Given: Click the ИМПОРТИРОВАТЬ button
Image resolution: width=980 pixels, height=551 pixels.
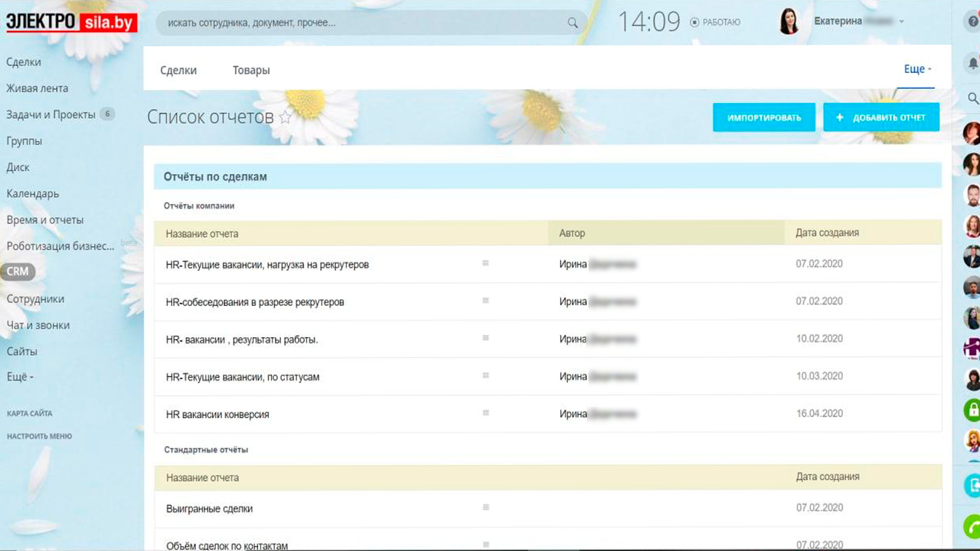Looking at the screenshot, I should point(764,117).
